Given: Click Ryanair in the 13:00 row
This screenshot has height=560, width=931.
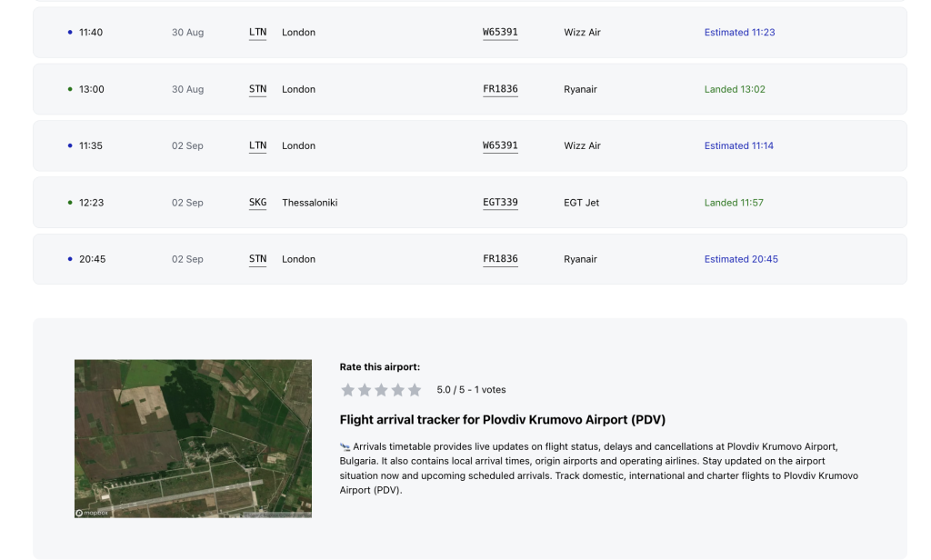Looking at the screenshot, I should pyautogui.click(x=580, y=90).
